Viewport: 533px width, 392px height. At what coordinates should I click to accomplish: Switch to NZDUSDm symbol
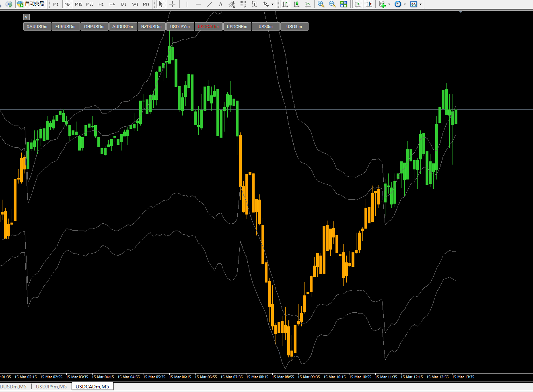[151, 27]
